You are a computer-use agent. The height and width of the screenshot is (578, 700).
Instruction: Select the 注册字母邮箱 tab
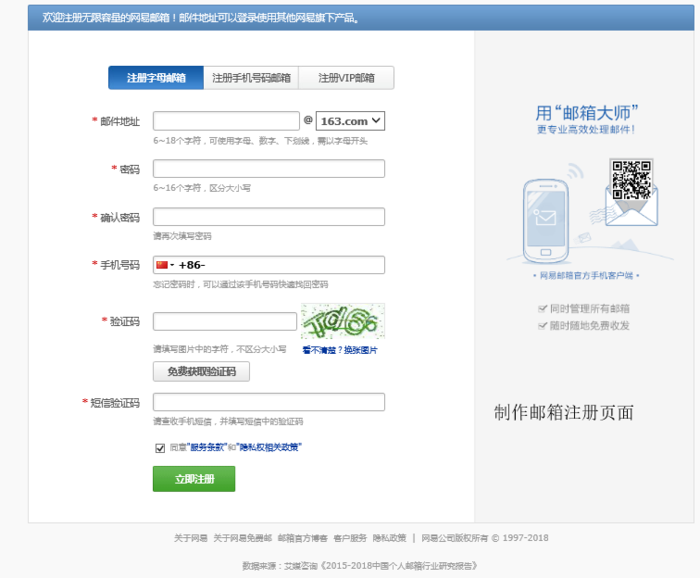pyautogui.click(x=156, y=78)
